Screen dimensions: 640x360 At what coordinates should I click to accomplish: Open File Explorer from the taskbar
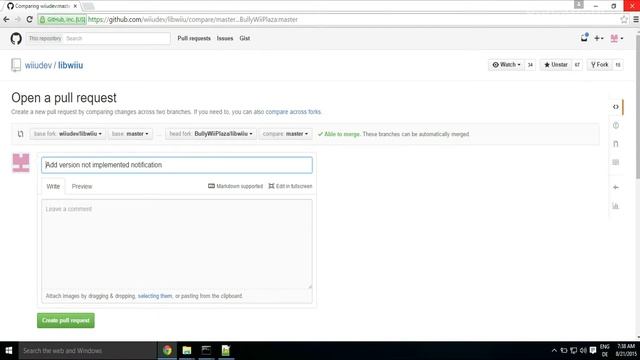pos(187,351)
